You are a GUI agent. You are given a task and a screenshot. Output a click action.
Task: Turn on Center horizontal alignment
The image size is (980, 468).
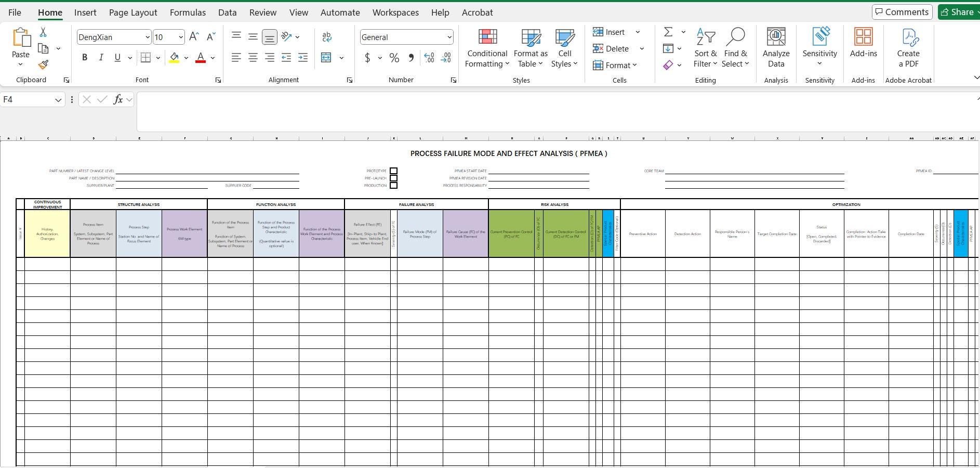coord(253,58)
